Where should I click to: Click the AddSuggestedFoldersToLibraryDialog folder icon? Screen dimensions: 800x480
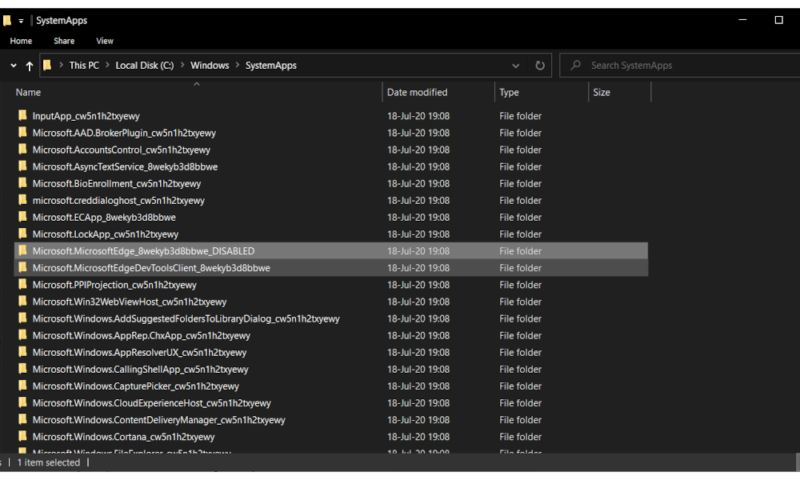(x=22, y=318)
